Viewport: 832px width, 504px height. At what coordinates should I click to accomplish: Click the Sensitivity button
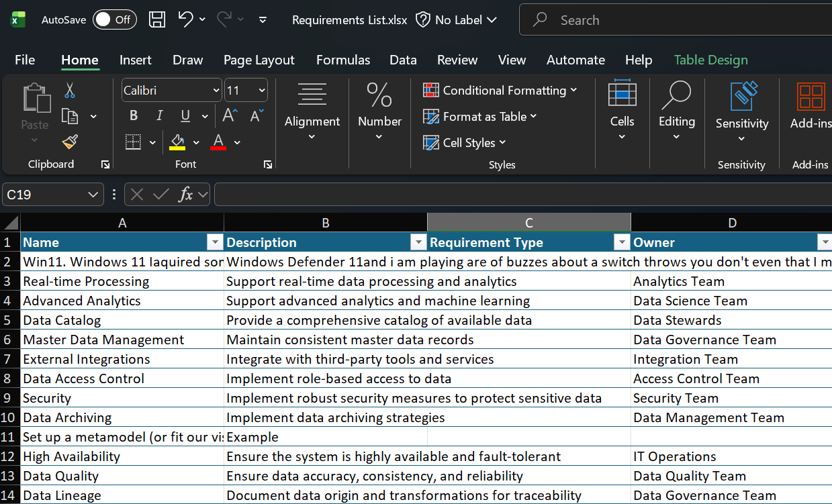click(x=742, y=113)
